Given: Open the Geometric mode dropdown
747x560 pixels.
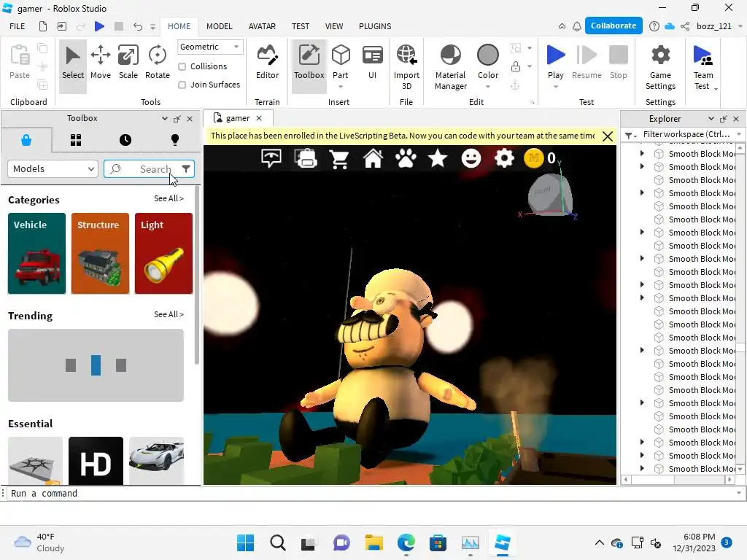Looking at the screenshot, I should click(209, 47).
